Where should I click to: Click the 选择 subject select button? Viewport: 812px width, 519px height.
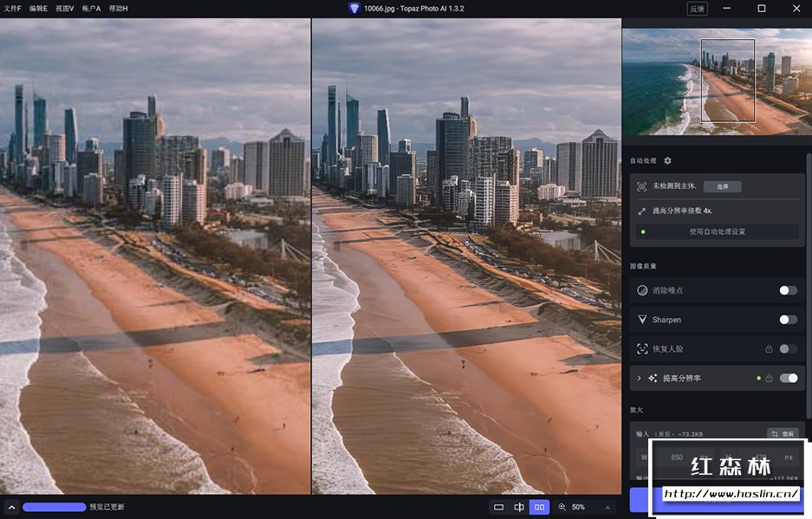722,186
